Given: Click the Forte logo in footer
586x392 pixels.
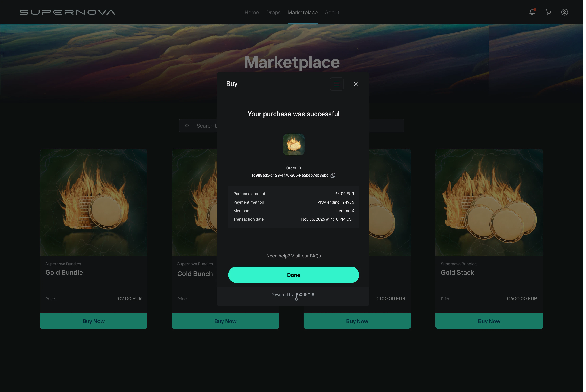Looking at the screenshot, I should 305,295.
